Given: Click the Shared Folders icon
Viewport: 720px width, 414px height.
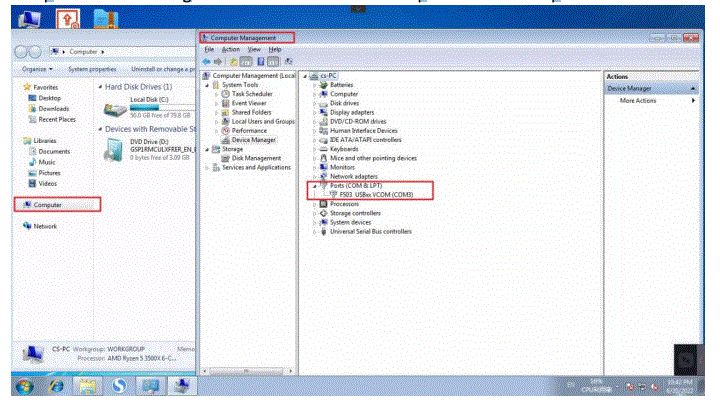Looking at the screenshot, I should click(225, 112).
